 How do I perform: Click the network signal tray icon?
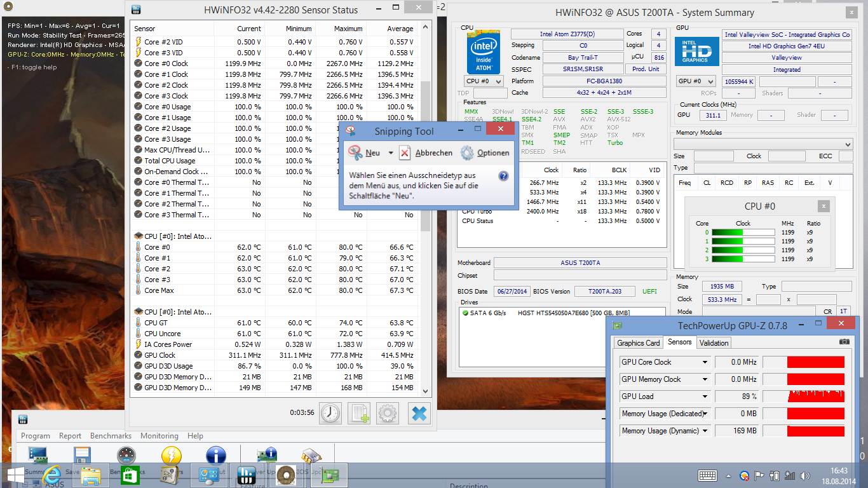(790, 475)
